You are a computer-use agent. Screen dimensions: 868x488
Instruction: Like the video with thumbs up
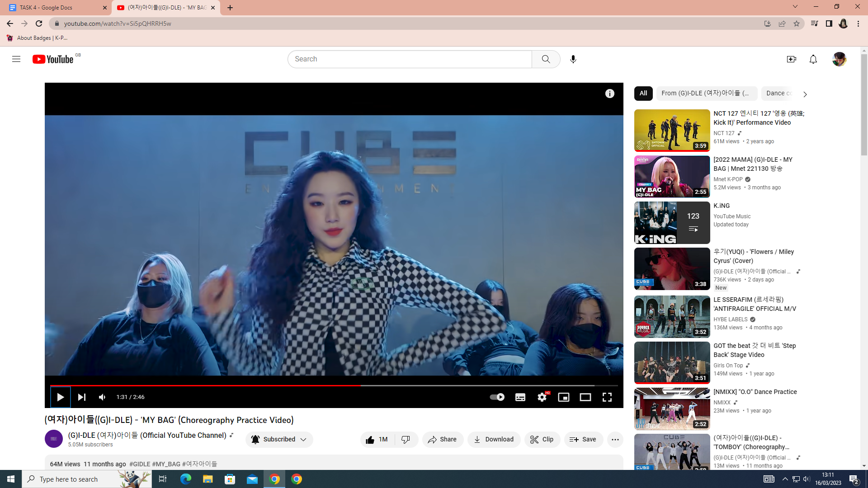click(x=377, y=440)
